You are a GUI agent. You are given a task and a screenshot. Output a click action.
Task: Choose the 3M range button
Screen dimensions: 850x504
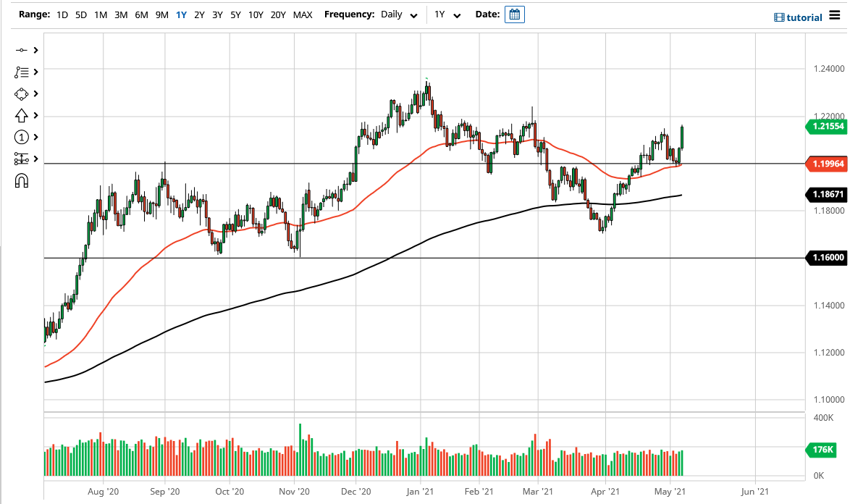(x=121, y=14)
